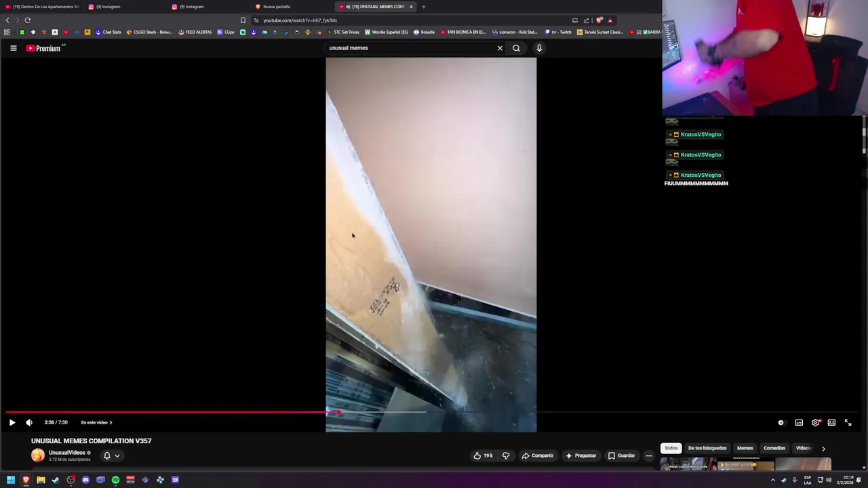This screenshot has width=868, height=488.
Task: Open the Brave Shields lion icon
Action: pyautogui.click(x=599, y=20)
